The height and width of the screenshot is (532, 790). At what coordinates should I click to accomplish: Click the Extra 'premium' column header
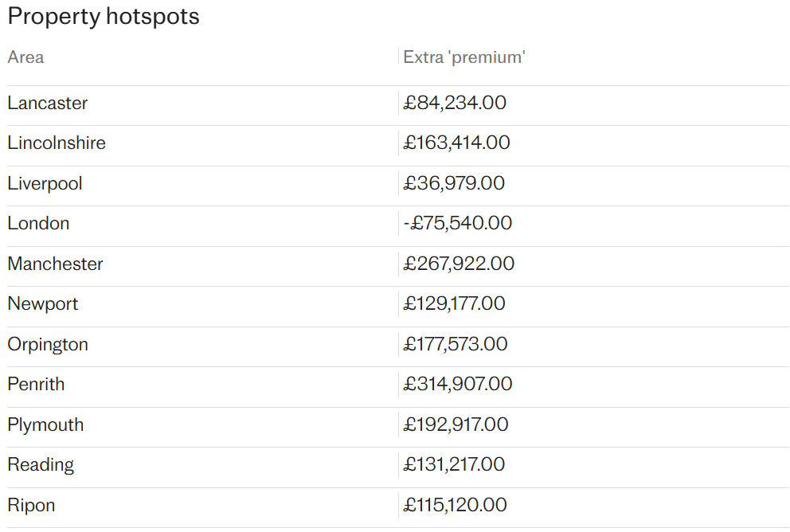click(x=464, y=57)
